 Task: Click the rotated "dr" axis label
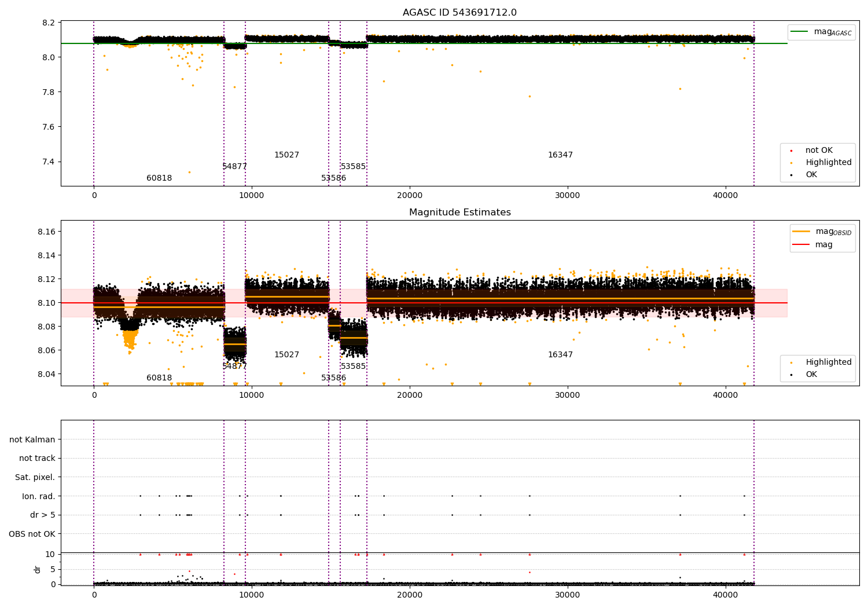[x=38, y=569]
